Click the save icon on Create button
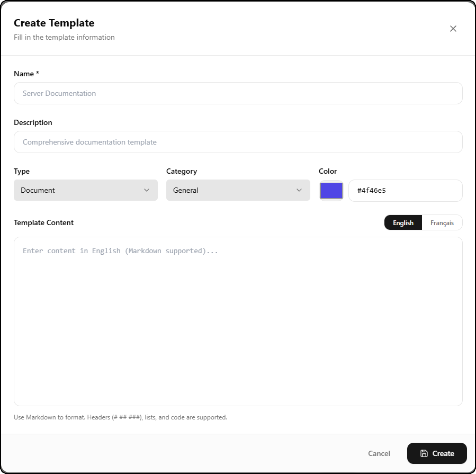This screenshot has width=476, height=474. pos(424,453)
